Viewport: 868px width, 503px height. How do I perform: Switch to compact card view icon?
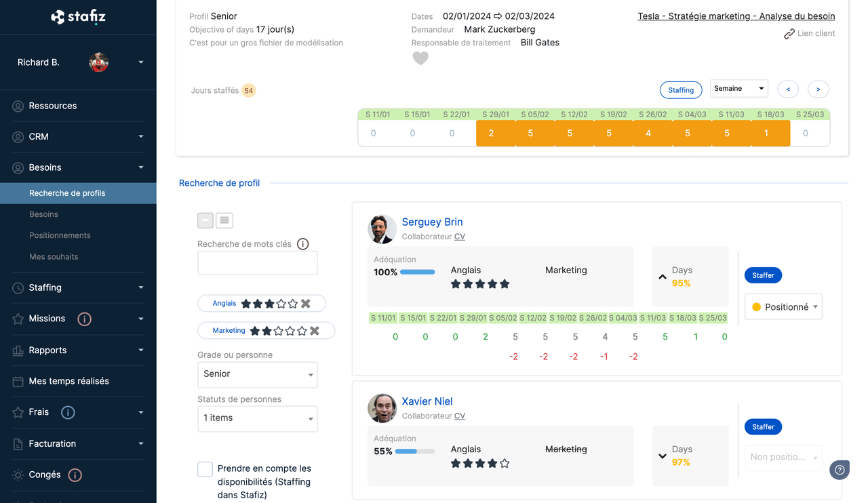205,220
